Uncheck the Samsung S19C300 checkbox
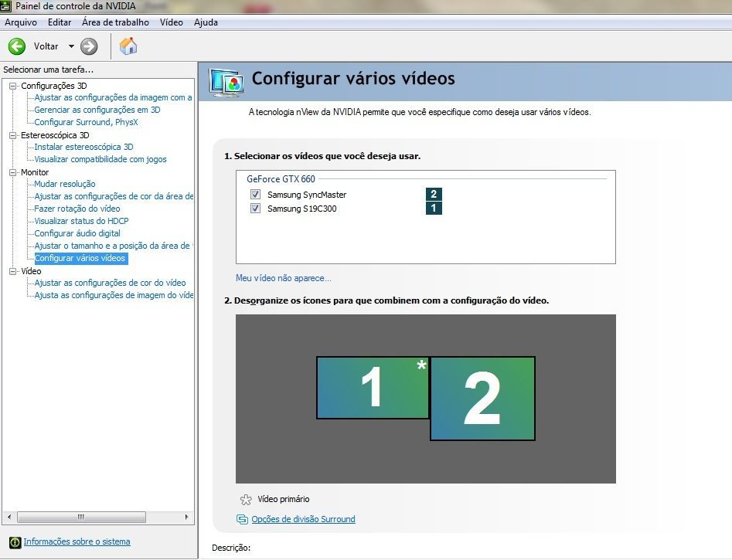 (x=255, y=208)
